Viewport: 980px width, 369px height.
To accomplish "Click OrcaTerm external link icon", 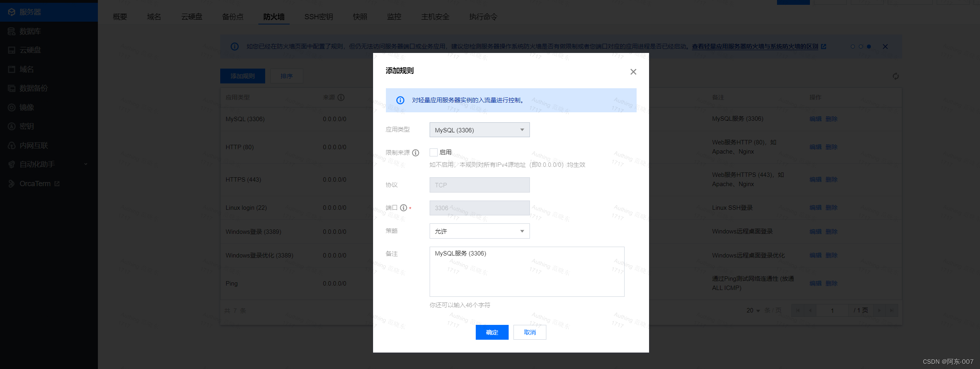I will coord(57,184).
